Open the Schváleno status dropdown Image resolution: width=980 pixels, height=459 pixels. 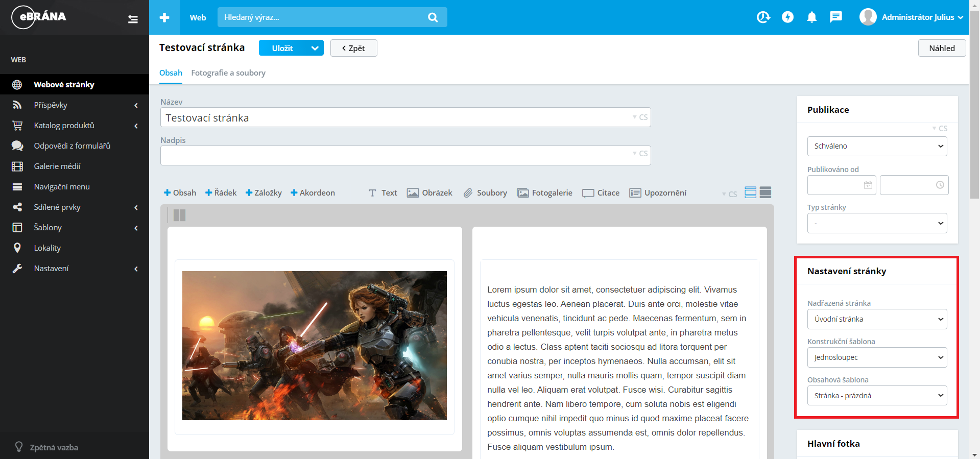coord(877,146)
